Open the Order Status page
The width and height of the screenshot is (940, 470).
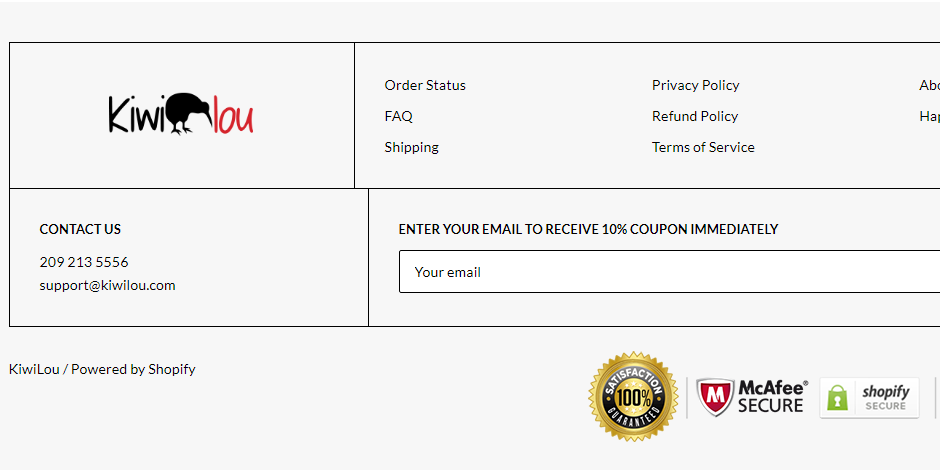(425, 85)
